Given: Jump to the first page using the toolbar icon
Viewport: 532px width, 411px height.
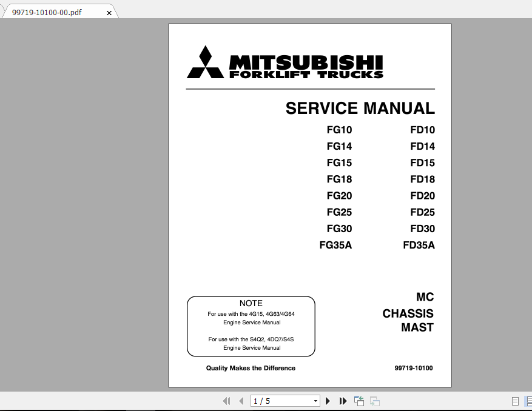Looking at the screenshot, I should coord(227,401).
